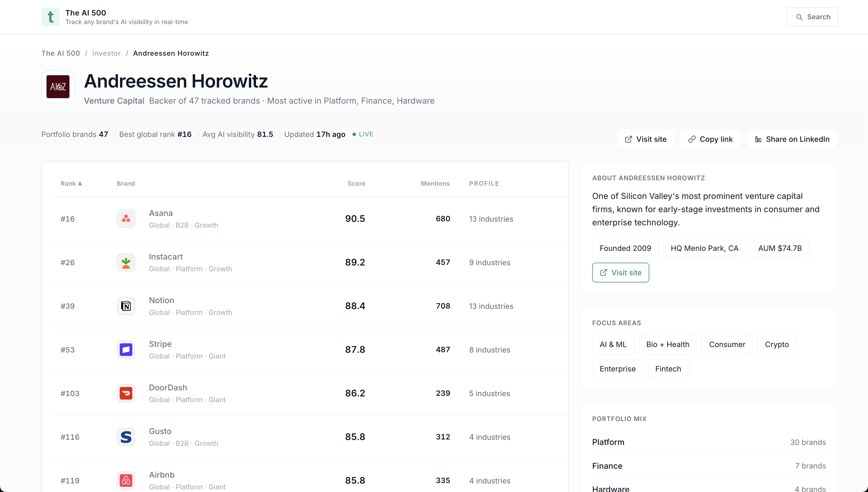
Task: Click the Airbnb brand icon
Action: tap(126, 480)
